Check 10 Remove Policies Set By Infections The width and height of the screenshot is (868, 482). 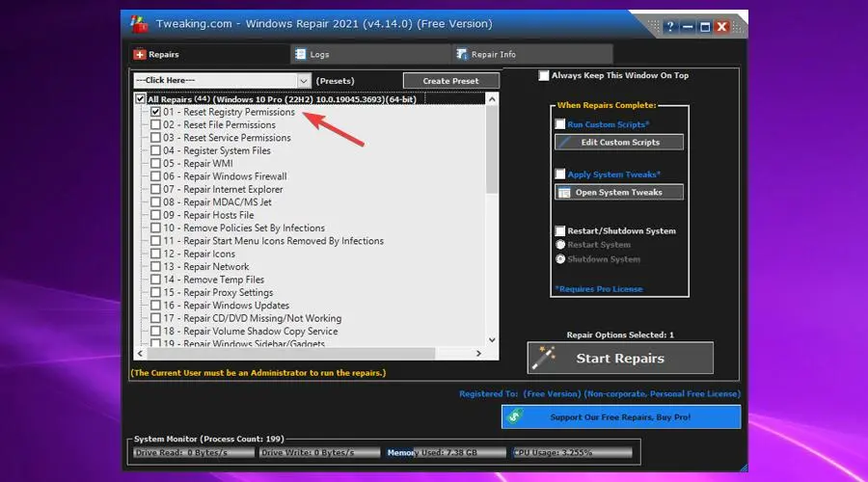coord(155,228)
